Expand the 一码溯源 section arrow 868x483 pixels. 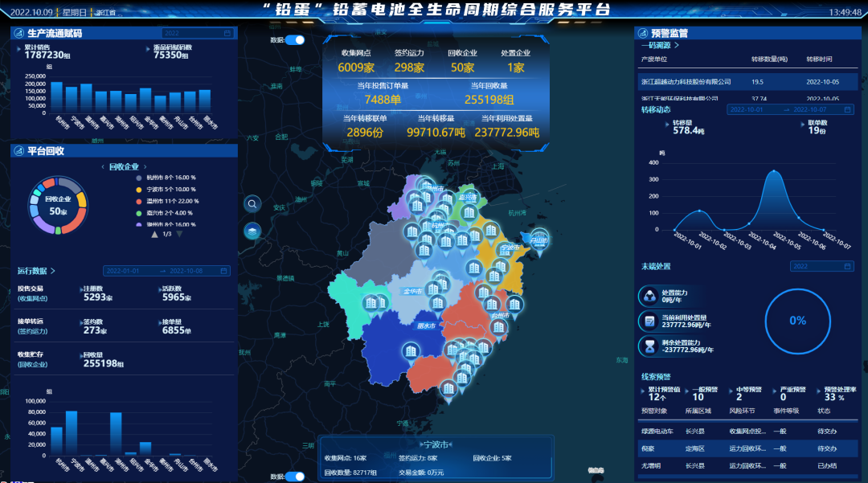tap(677, 45)
